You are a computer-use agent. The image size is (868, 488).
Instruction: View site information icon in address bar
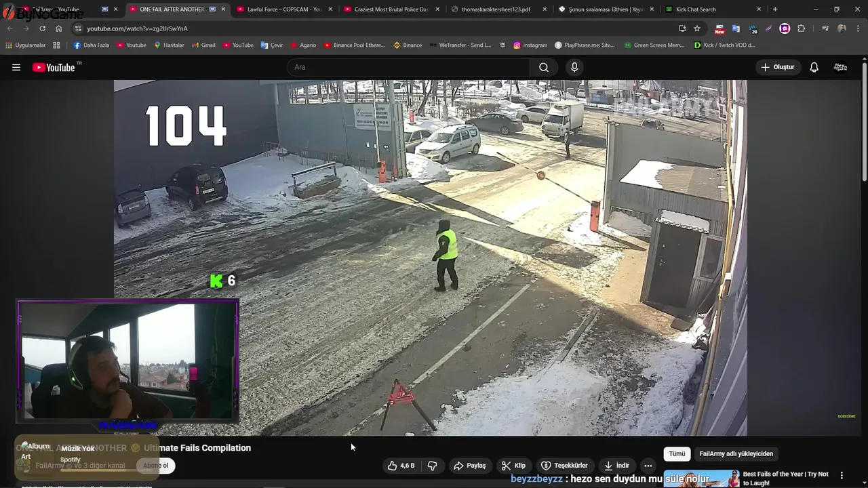(78, 28)
